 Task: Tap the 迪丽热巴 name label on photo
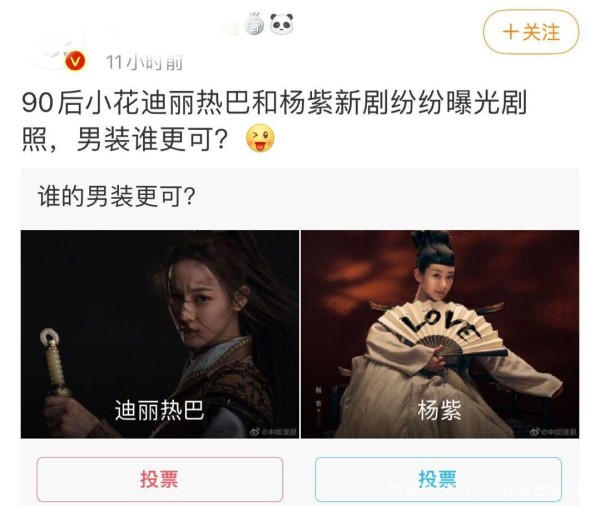160,410
